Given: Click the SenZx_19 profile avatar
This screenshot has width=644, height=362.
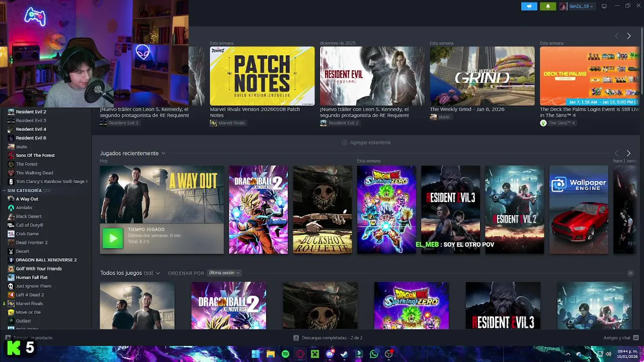Looking at the screenshot, I should click(x=563, y=6).
